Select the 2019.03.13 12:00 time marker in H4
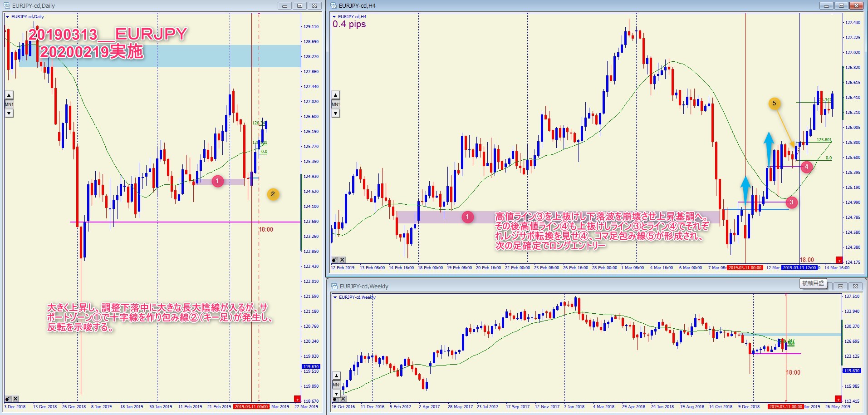 coord(799,268)
